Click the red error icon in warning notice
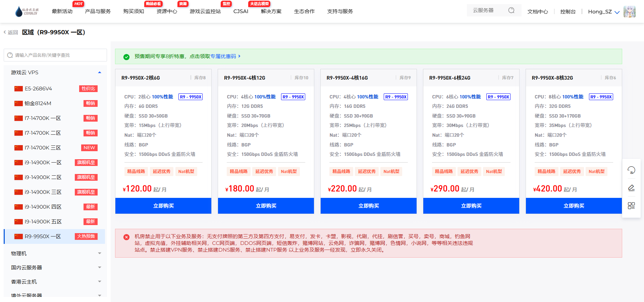 pyautogui.click(x=126, y=237)
